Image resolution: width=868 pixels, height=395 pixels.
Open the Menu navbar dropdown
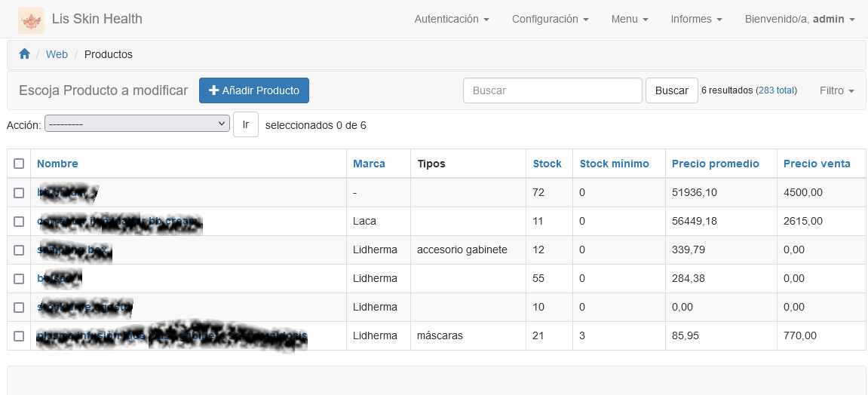tap(630, 19)
